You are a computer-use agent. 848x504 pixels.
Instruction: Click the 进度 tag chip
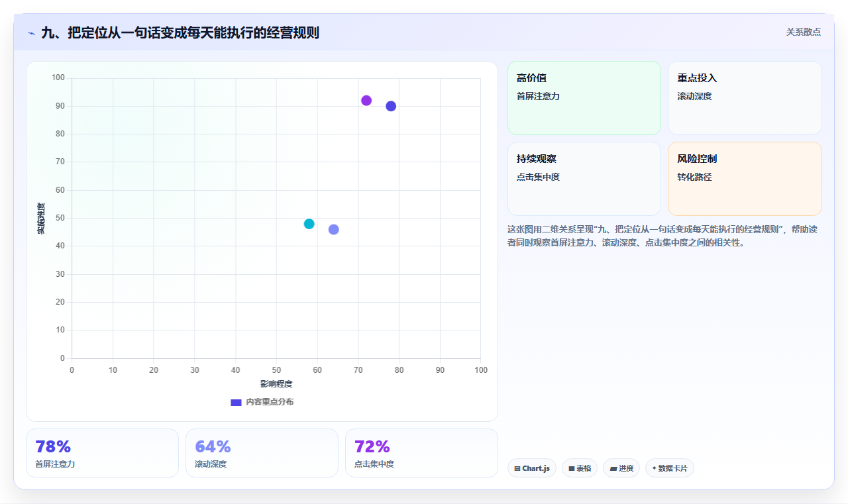[x=621, y=468]
